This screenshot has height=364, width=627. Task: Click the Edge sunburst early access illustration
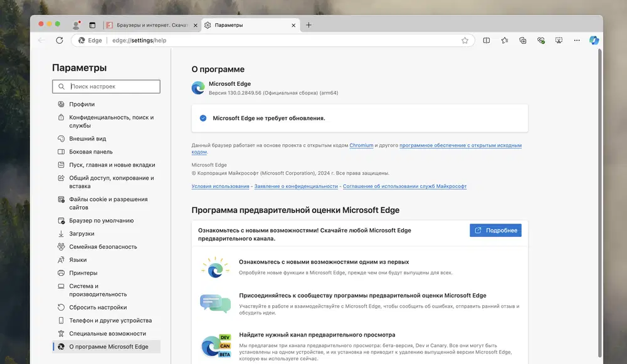tap(215, 268)
